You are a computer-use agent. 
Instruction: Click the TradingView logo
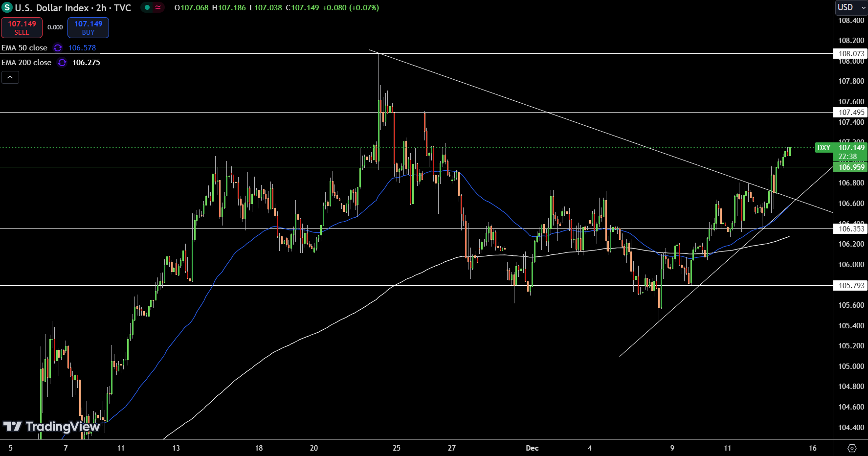(x=51, y=427)
